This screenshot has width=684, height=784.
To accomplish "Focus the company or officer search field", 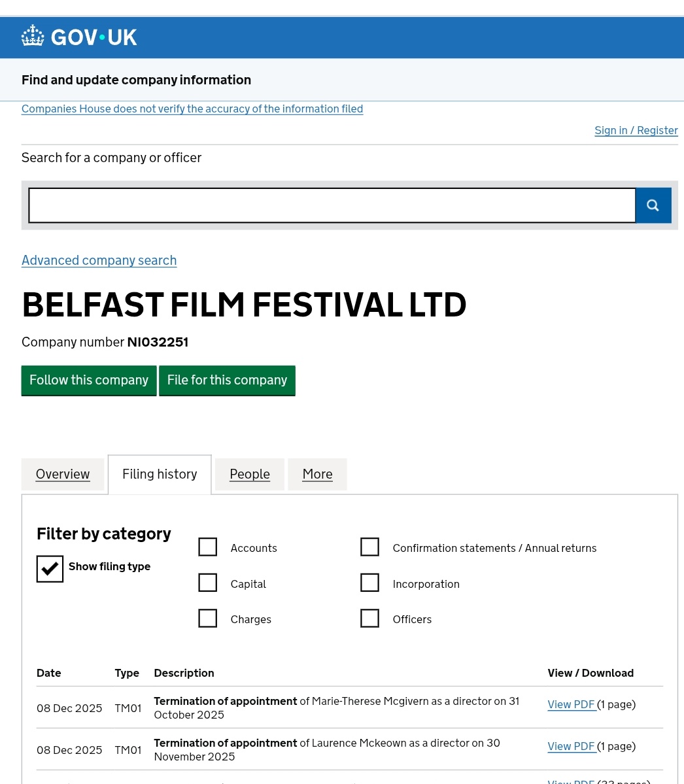I will (332, 205).
